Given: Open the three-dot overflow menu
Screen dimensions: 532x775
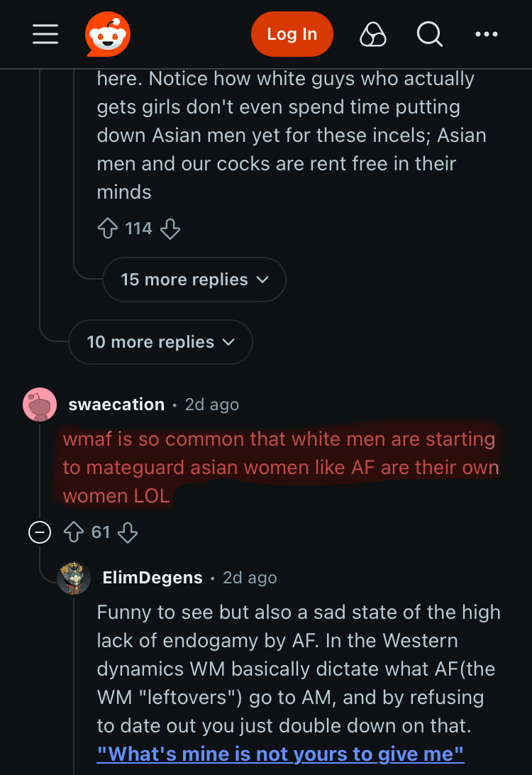Looking at the screenshot, I should pos(487,34).
